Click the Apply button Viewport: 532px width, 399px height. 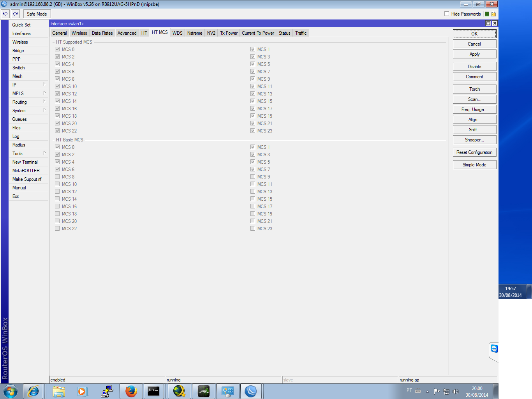(474, 54)
